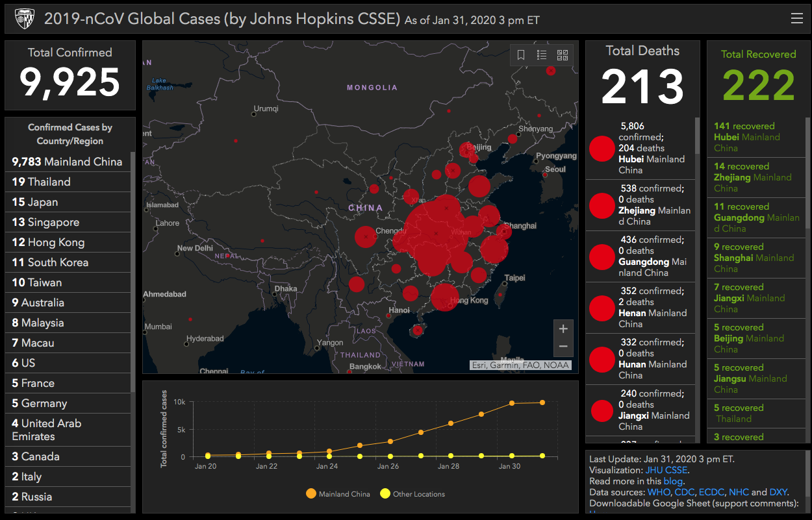The width and height of the screenshot is (812, 520).
Task: Open the CDC data source link
Action: coord(685,492)
